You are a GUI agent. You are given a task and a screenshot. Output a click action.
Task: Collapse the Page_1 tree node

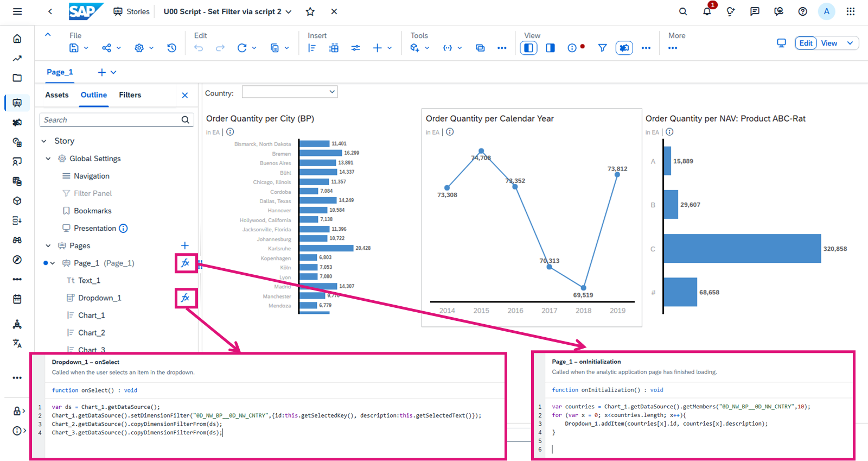tap(53, 263)
